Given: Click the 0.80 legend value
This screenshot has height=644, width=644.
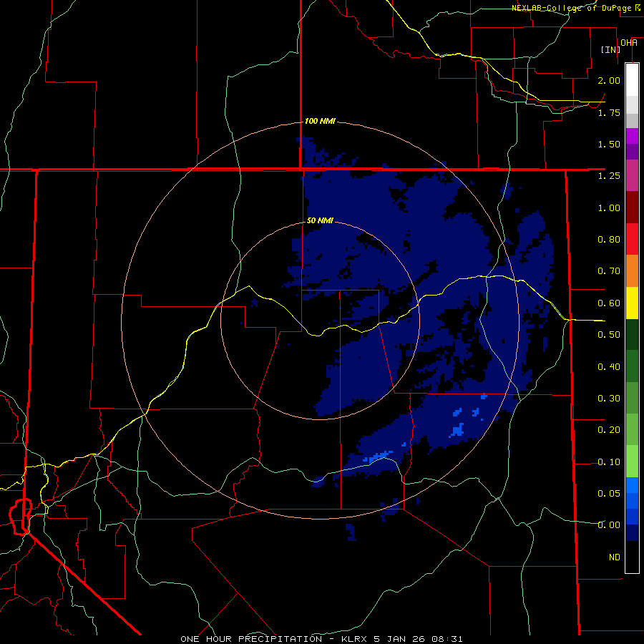Looking at the screenshot, I should (x=609, y=240).
